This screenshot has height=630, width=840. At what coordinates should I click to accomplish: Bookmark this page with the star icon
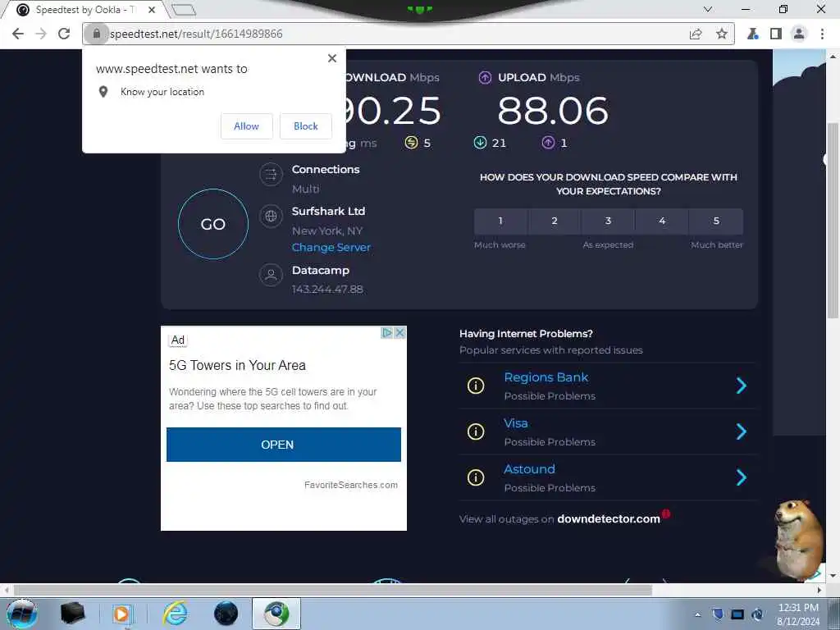coord(722,34)
